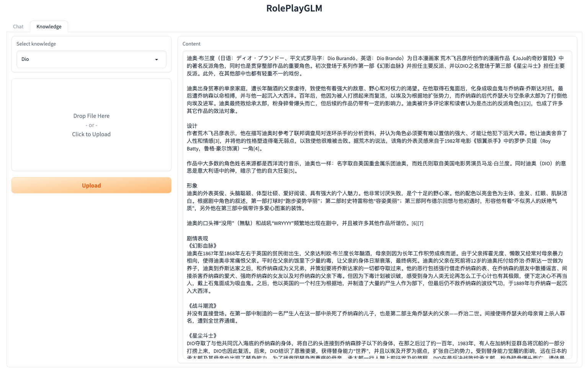This screenshot has height=372, width=588.
Task: Click the '设计' section heading
Action: tap(192, 126)
